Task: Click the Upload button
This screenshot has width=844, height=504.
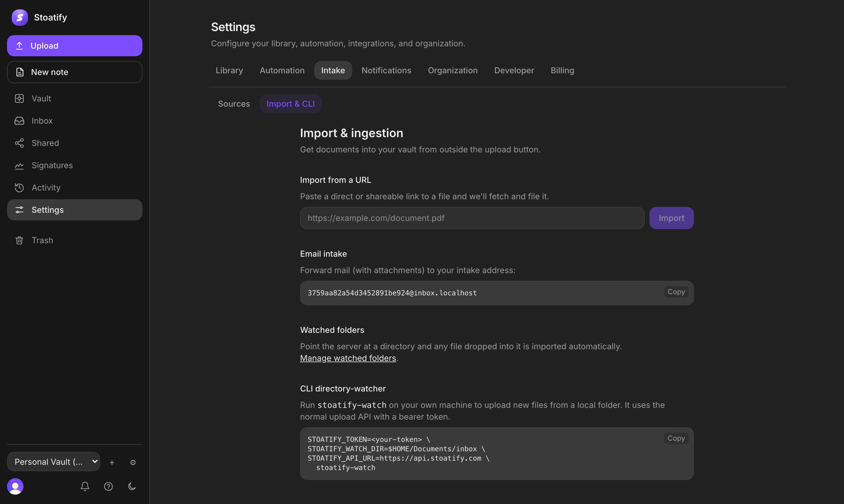Action: click(x=75, y=45)
